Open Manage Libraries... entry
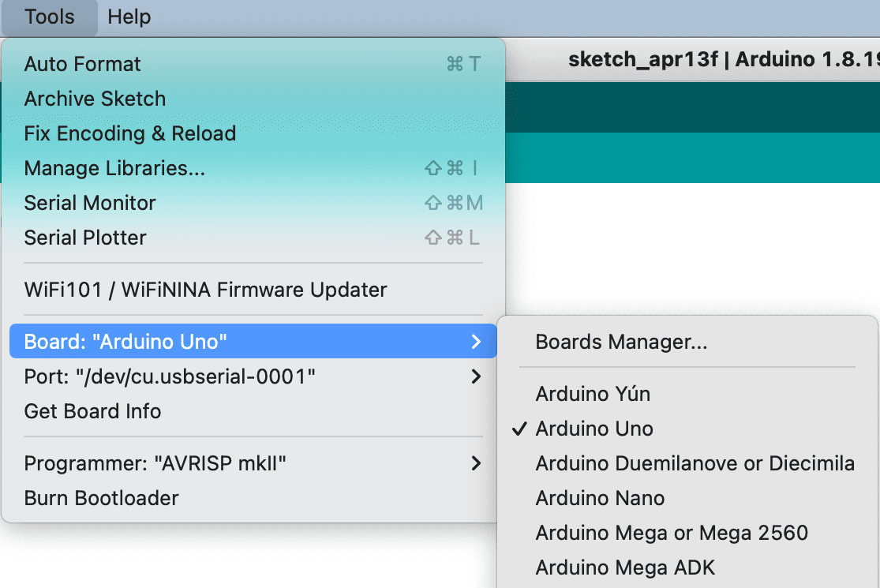 253,168
